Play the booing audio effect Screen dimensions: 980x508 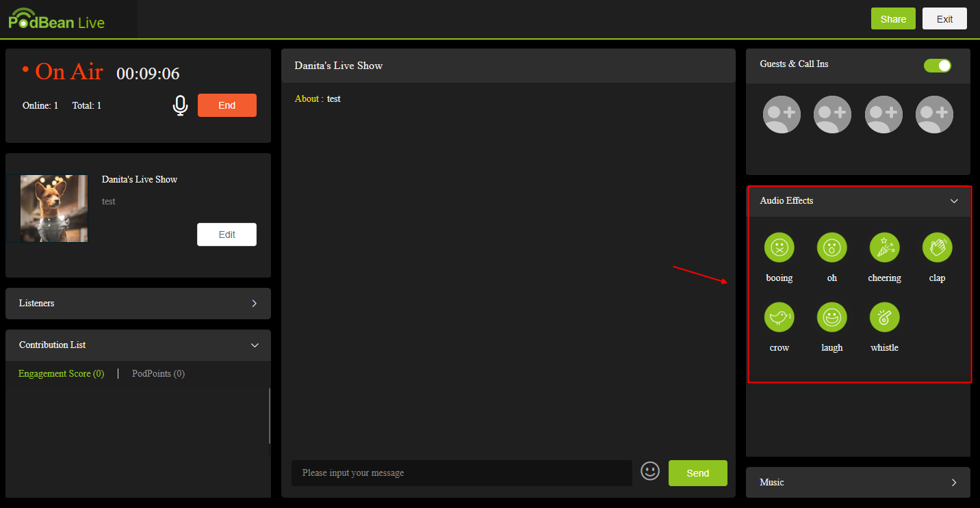[x=779, y=247]
